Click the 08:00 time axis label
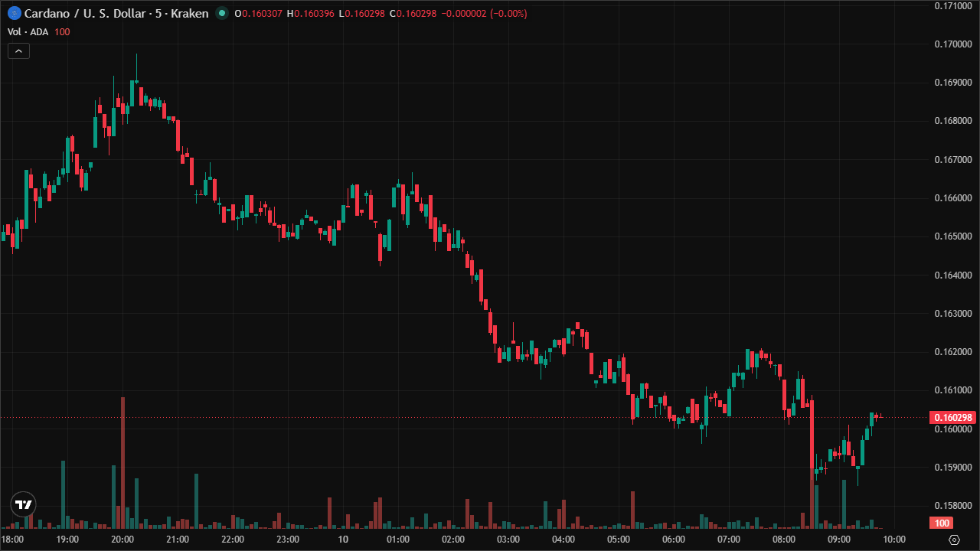The width and height of the screenshot is (980, 551). tap(784, 540)
